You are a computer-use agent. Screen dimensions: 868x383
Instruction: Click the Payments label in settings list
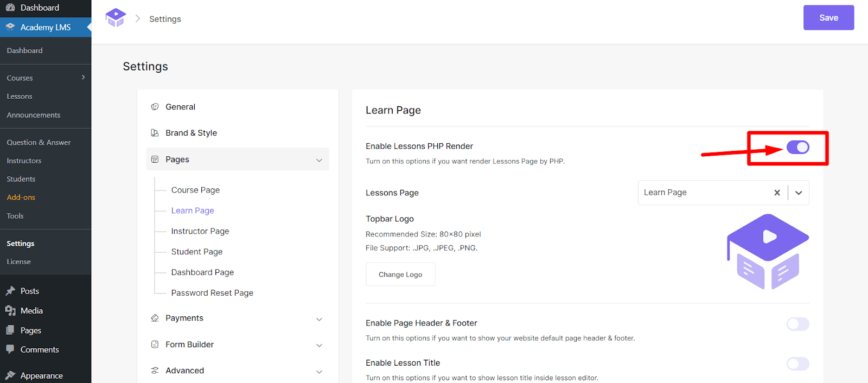click(x=184, y=318)
